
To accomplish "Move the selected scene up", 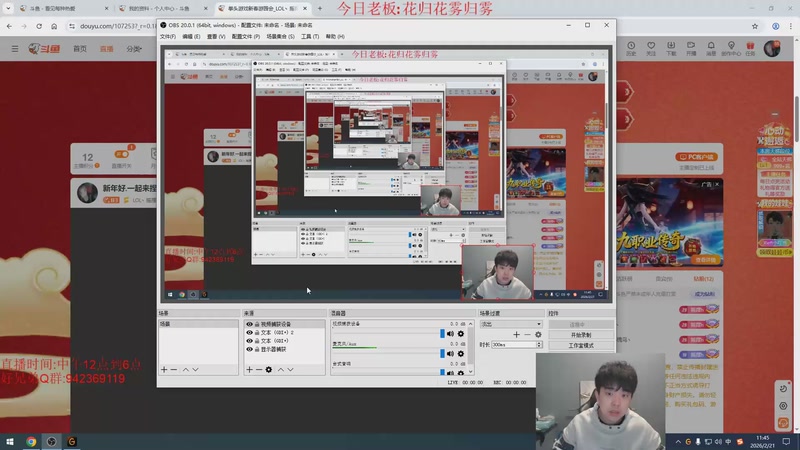I will coord(186,369).
